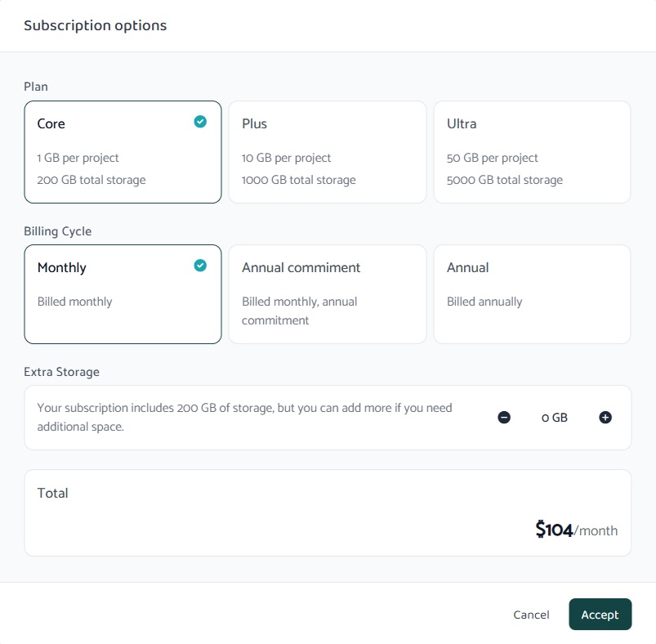Click the checkmark icon on Core plan
Screen dimensions: 656x644
coord(200,122)
